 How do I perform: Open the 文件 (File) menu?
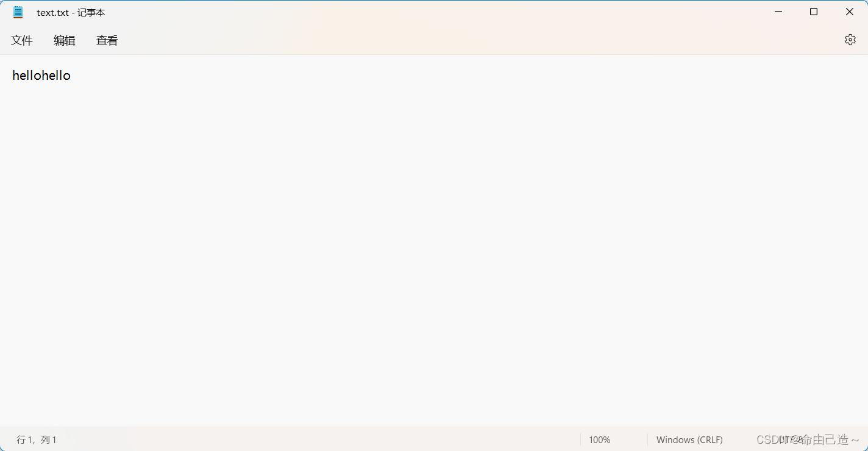tap(22, 40)
